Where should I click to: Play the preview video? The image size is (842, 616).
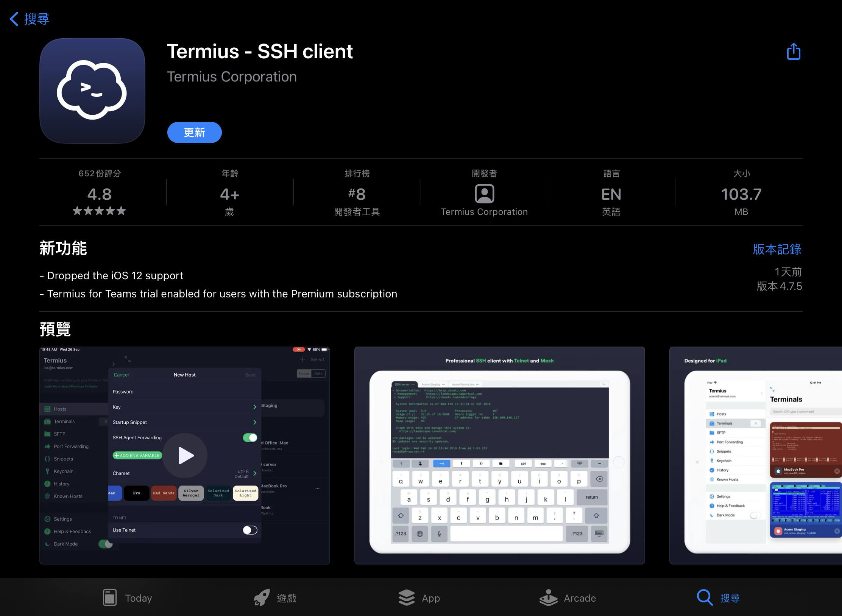click(x=185, y=456)
